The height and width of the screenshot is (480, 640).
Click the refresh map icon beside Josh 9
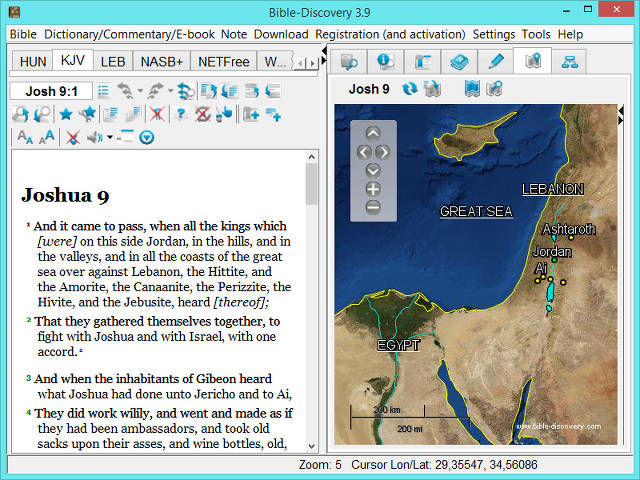click(410, 89)
